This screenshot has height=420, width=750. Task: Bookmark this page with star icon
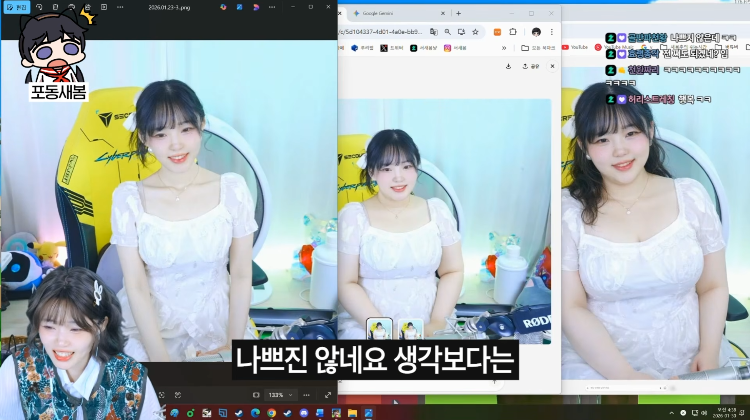475,32
